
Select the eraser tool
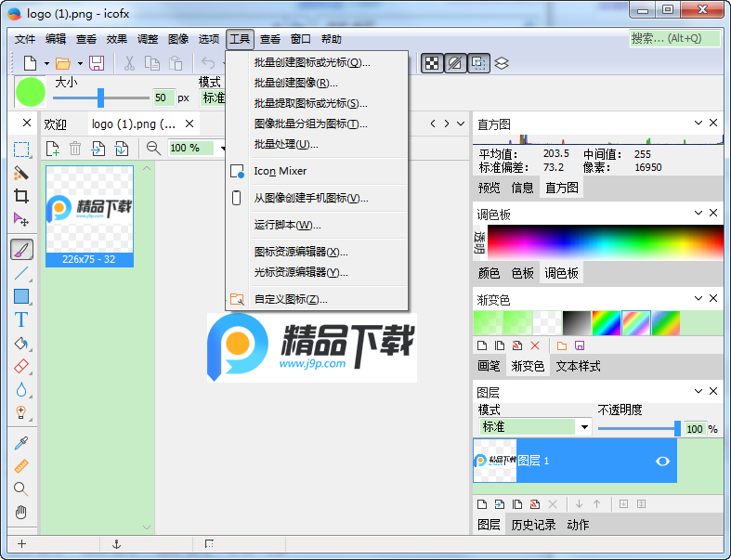coord(21,367)
